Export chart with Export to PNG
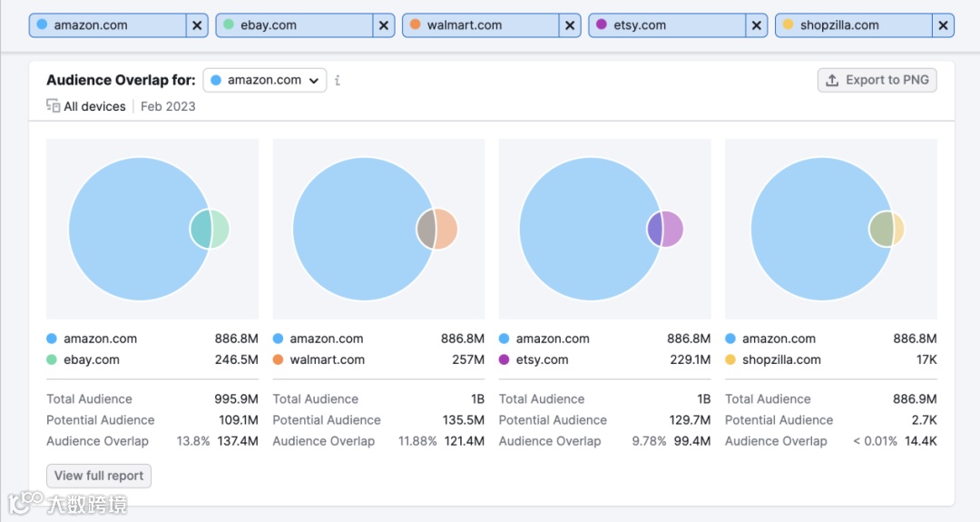Image resolution: width=980 pixels, height=522 pixels. click(x=877, y=80)
